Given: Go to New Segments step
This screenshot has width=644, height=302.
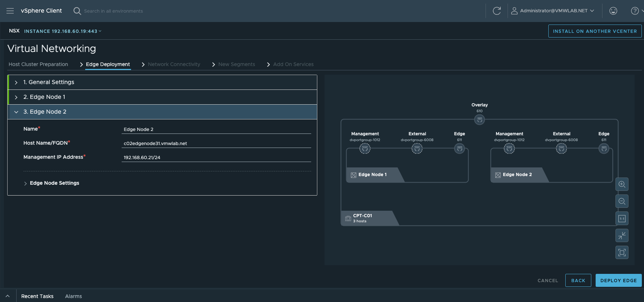Looking at the screenshot, I should click(237, 64).
